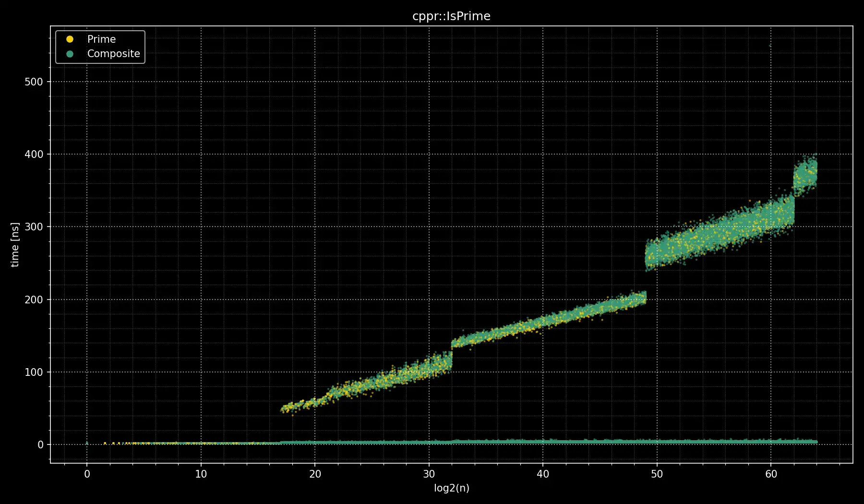This screenshot has width=864, height=504.
Task: Click x-axis tick label 30
Action: 429,474
